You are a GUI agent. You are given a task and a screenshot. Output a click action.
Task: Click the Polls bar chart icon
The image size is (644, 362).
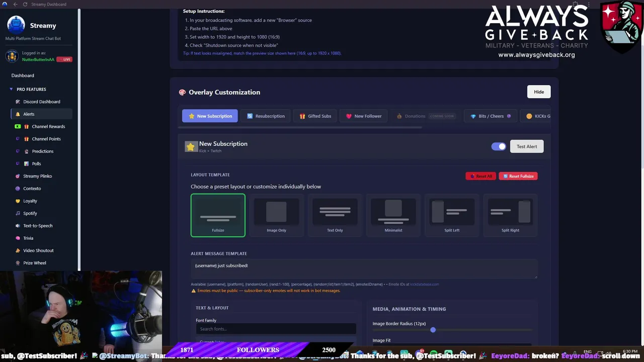26,164
